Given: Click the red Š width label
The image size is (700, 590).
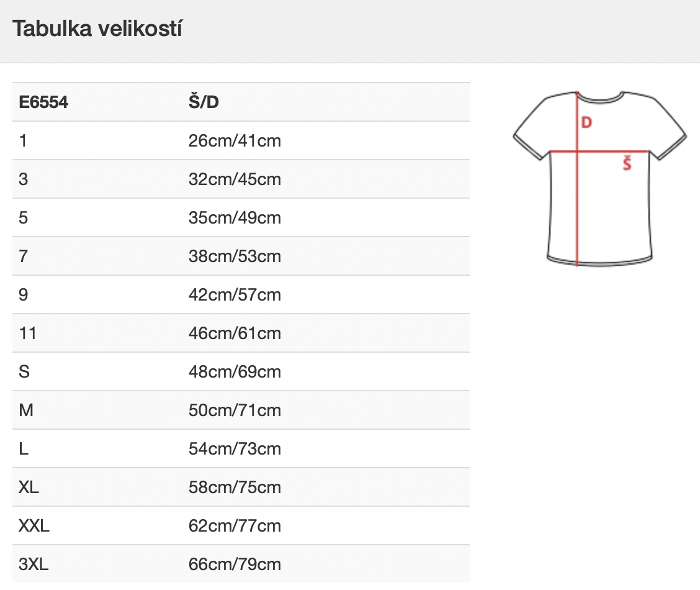Looking at the screenshot, I should pos(627,163).
